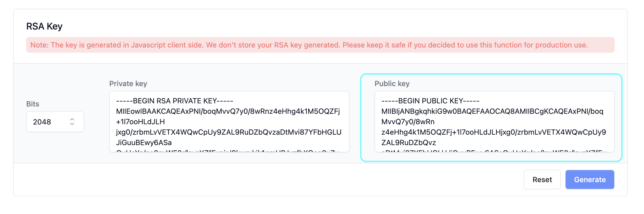This screenshot has height=214, width=644.
Task: Increase Bits value with the up arrow
Action: [x=72, y=119]
